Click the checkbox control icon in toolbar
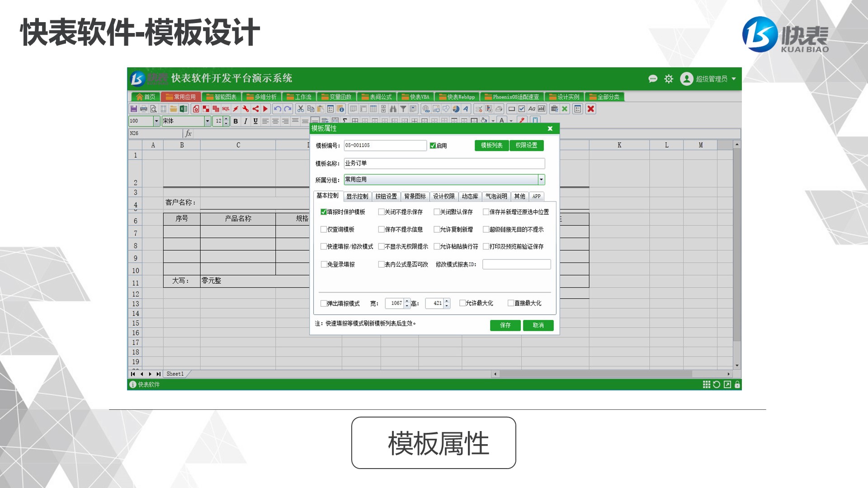 [522, 109]
